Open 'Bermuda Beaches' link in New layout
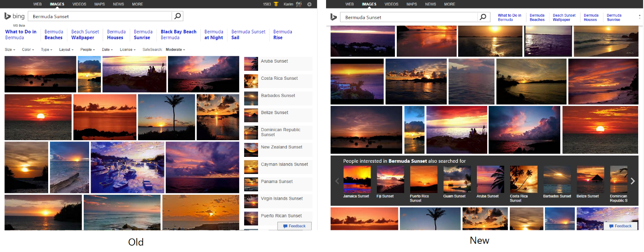Viewport: 644px width, 252px height. 537,18
